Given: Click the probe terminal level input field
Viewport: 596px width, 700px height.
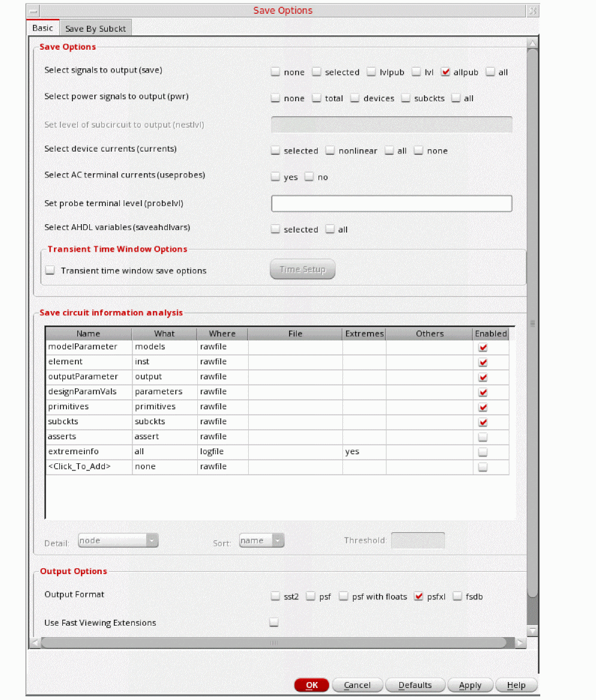Looking at the screenshot, I should (392, 203).
